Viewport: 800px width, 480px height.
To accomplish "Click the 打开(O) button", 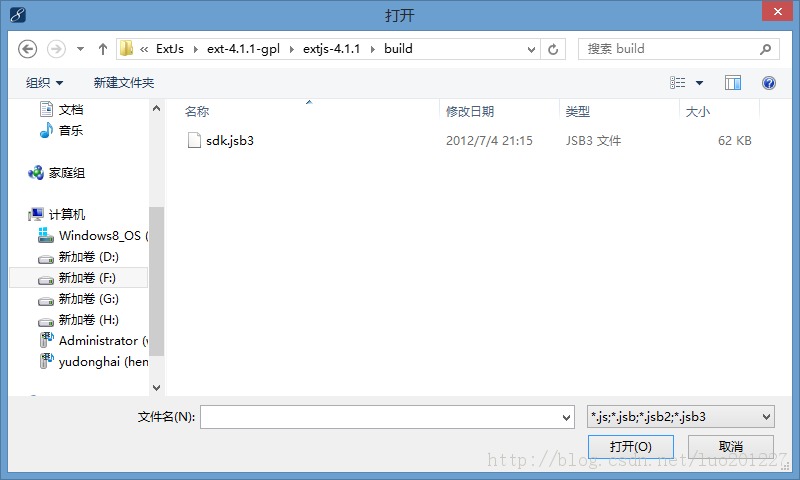I will click(x=631, y=447).
